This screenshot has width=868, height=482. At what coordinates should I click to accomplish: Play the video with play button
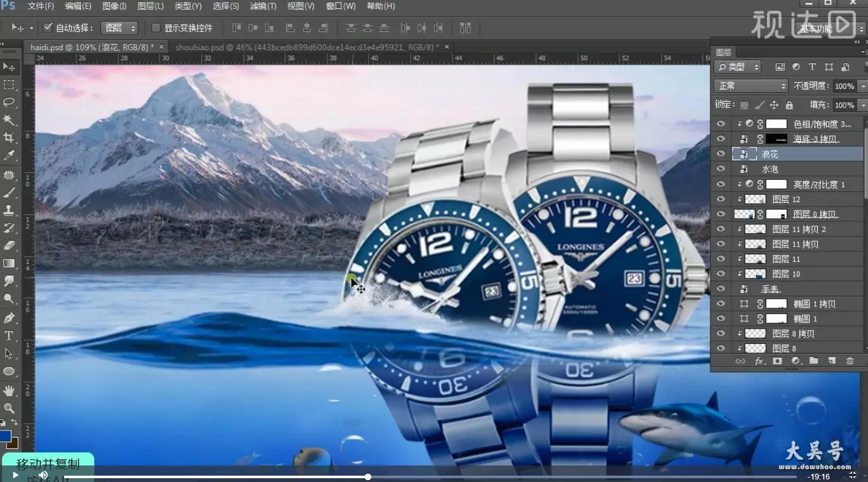(x=15, y=475)
